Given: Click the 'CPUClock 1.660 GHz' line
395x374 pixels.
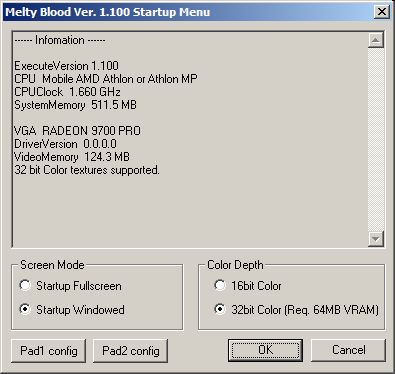Looking at the screenshot, I should tap(67, 92).
